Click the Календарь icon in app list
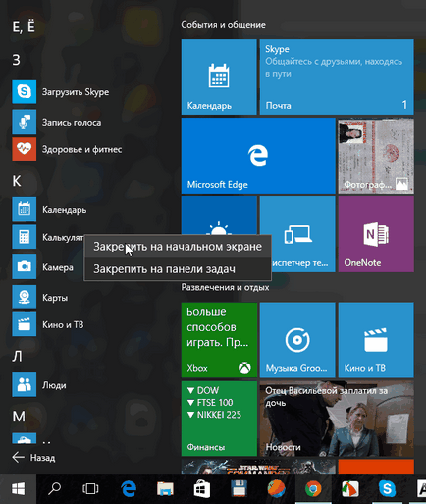 (24, 209)
